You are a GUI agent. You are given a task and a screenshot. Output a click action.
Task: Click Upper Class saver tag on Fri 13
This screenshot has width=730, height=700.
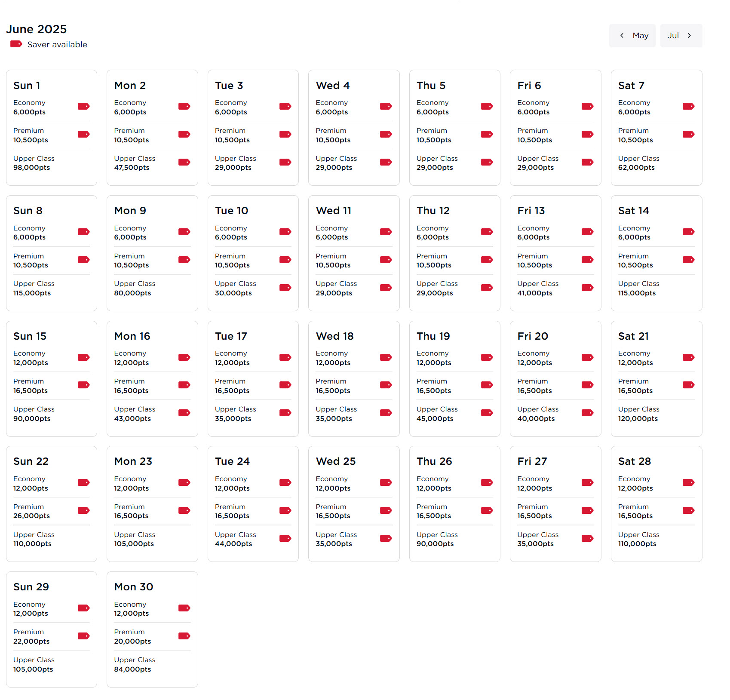coord(587,288)
